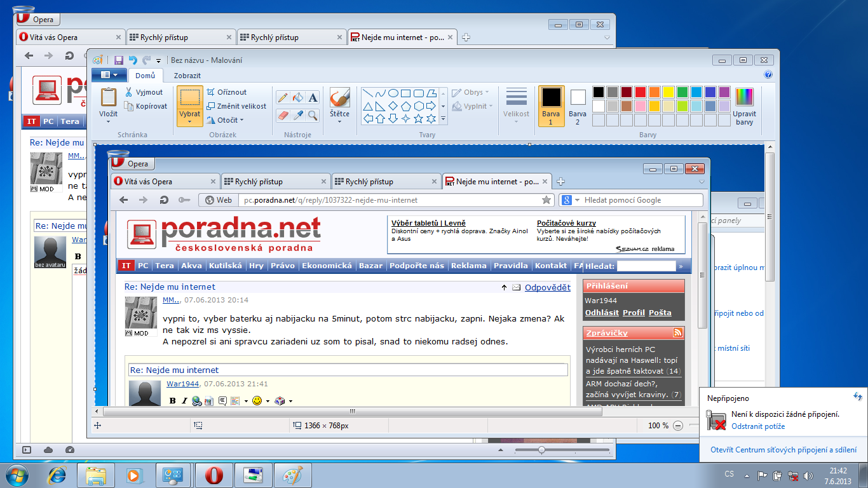Set Barva 1 as the active color

tap(551, 105)
